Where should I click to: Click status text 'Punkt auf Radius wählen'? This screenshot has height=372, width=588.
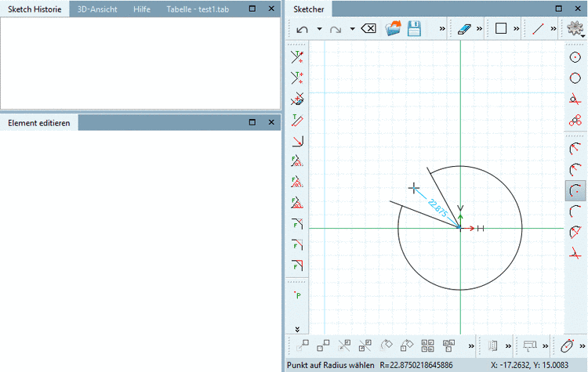(x=330, y=365)
